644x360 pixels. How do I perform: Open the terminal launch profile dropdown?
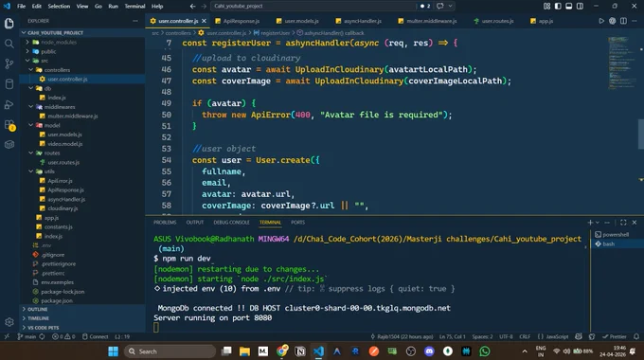[x=598, y=223]
